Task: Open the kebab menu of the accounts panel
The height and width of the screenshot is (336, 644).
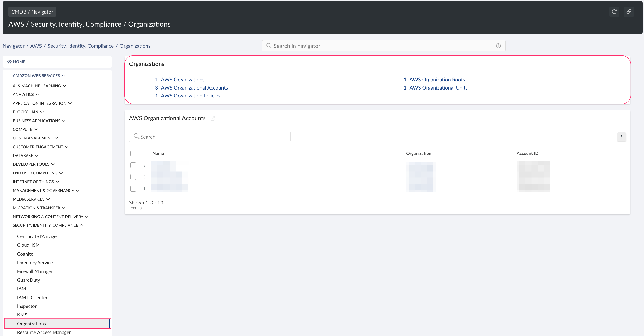Action: click(622, 137)
